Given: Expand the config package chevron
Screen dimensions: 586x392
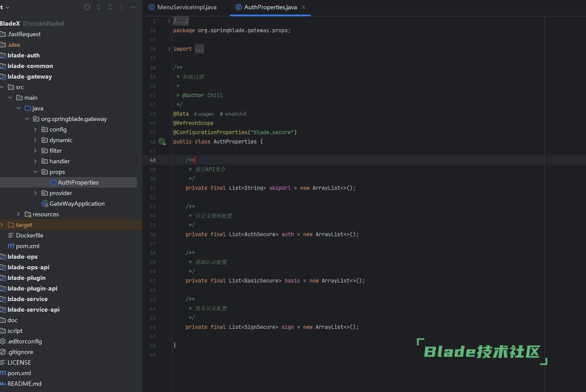Looking at the screenshot, I should click(36, 129).
